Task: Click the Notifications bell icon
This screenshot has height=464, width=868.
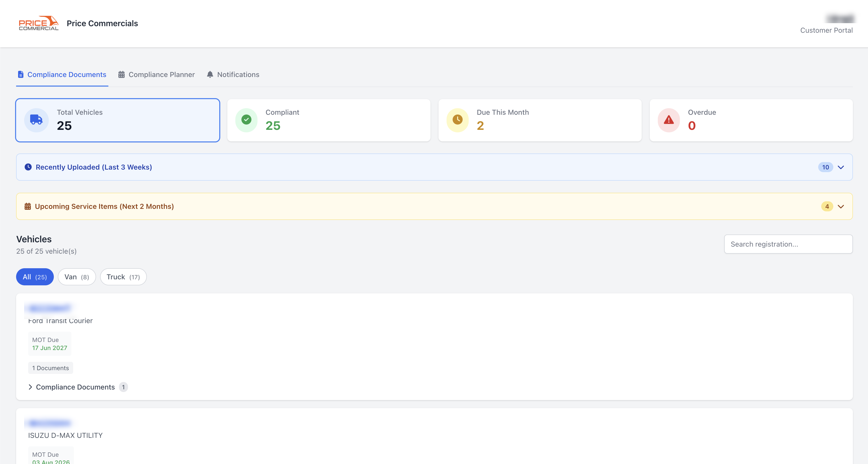Action: pos(210,74)
